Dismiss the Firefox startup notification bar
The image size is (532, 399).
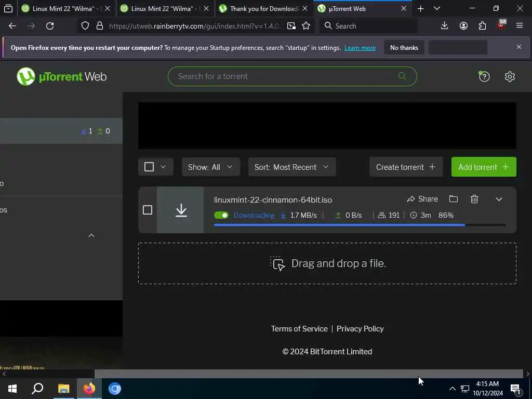[x=519, y=47]
